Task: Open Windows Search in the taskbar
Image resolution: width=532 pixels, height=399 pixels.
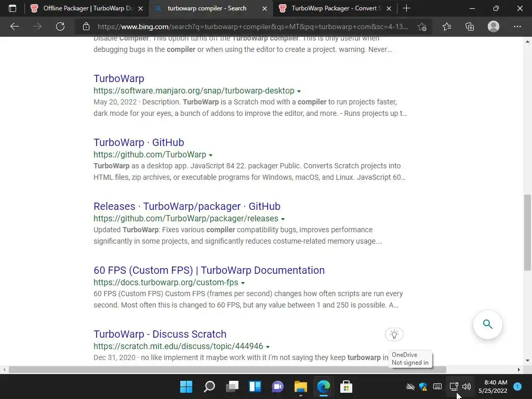Action: (209, 387)
